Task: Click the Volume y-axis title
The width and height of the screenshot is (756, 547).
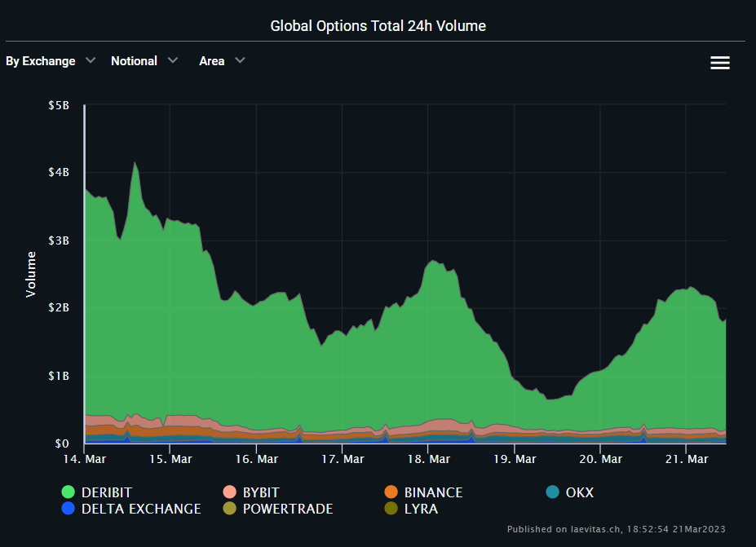Action: coord(31,274)
